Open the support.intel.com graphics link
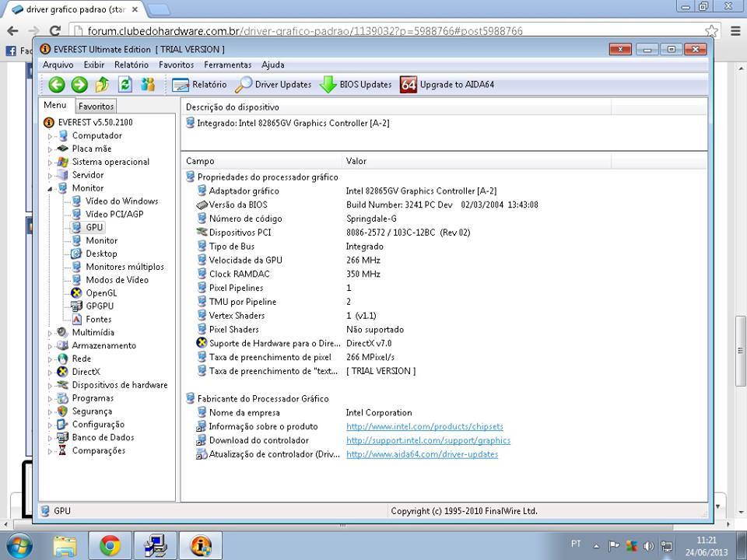 (x=428, y=440)
